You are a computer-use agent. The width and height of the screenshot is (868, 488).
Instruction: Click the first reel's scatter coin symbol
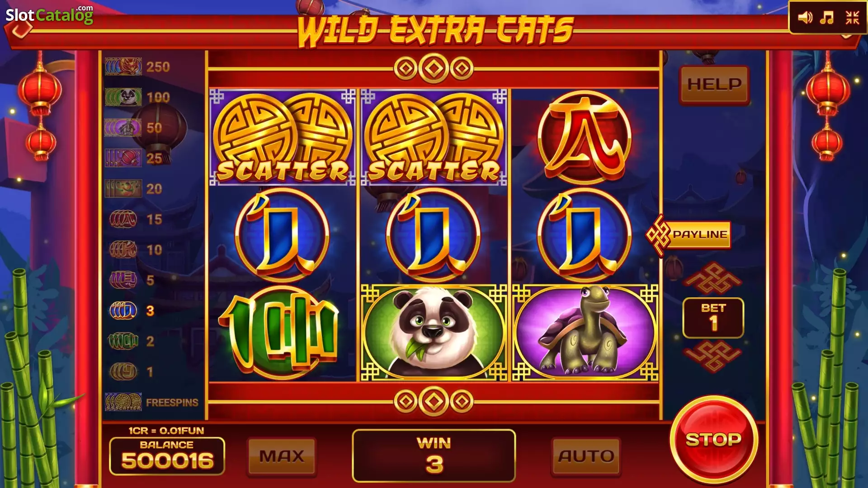click(x=283, y=137)
